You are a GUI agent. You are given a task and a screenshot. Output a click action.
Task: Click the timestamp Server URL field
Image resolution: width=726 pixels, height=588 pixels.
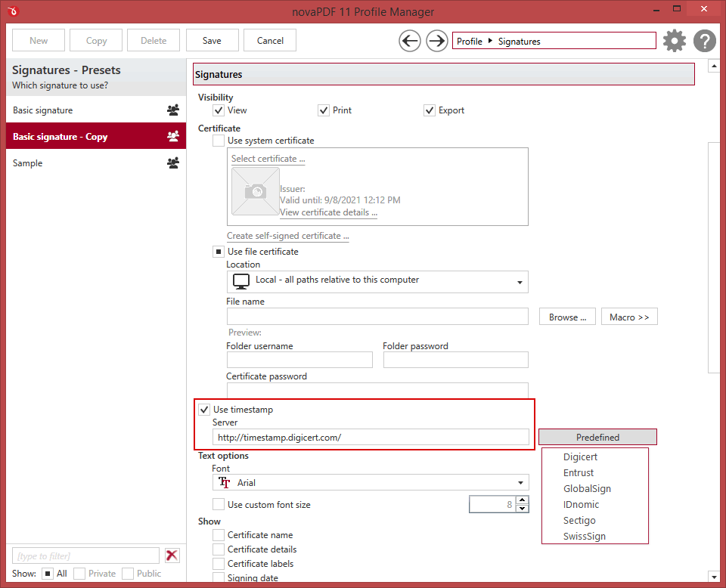(371, 437)
